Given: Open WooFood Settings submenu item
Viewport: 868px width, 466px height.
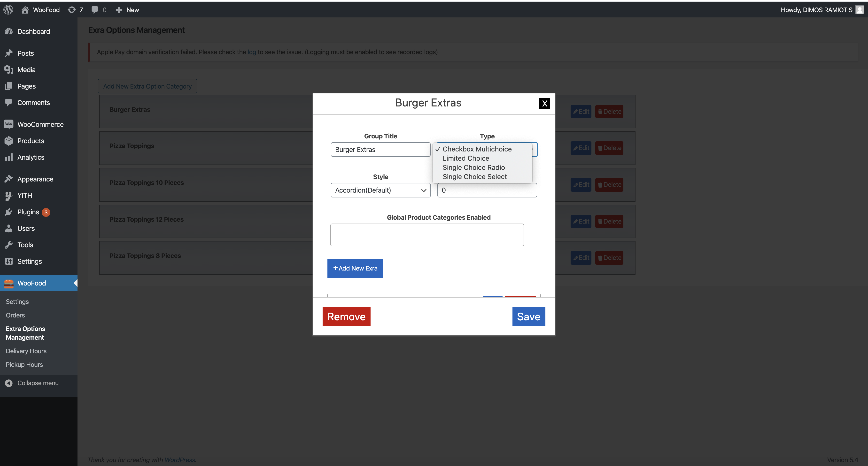Looking at the screenshot, I should coord(17,302).
